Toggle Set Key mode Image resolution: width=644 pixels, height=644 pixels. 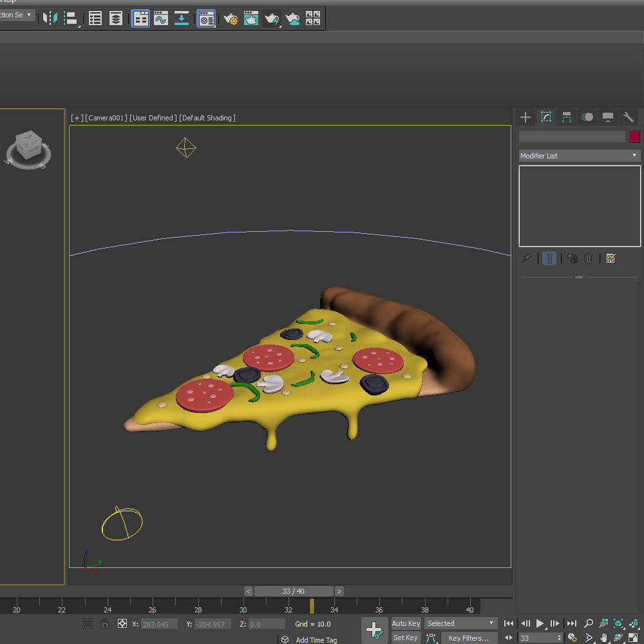(x=406, y=638)
